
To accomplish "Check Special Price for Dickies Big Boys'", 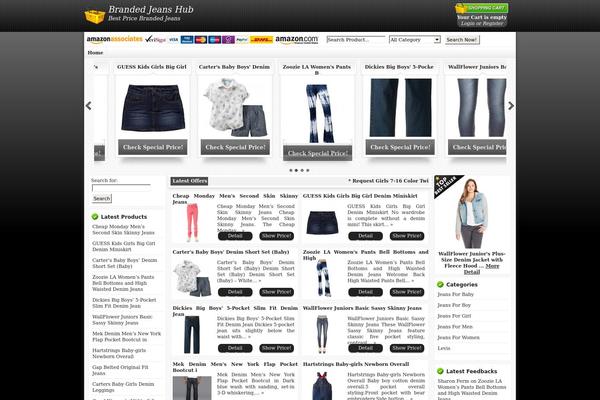I will click(x=400, y=147).
